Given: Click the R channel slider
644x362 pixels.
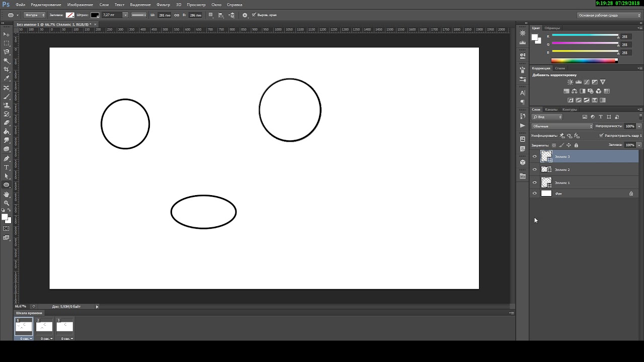Looking at the screenshot, I should (585, 36).
